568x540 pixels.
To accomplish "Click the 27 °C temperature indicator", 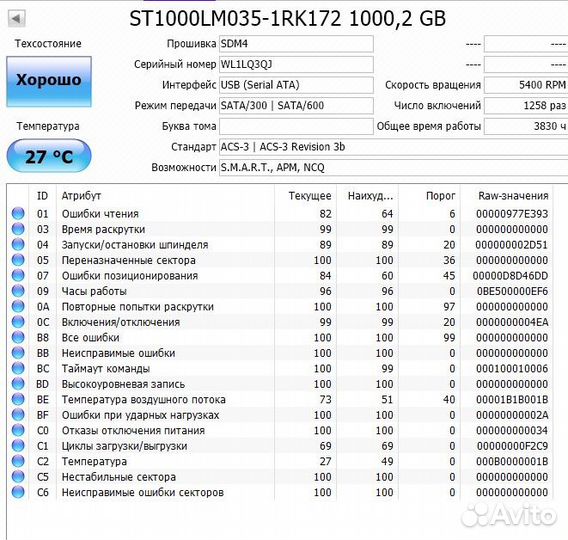I will pyautogui.click(x=49, y=156).
